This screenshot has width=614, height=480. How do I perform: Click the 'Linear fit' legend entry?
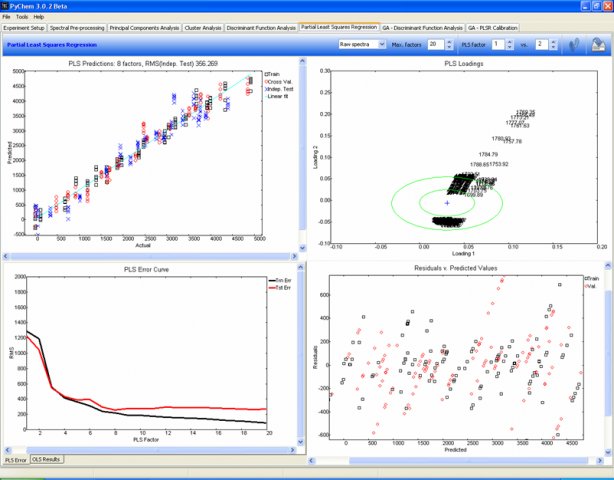[277, 96]
